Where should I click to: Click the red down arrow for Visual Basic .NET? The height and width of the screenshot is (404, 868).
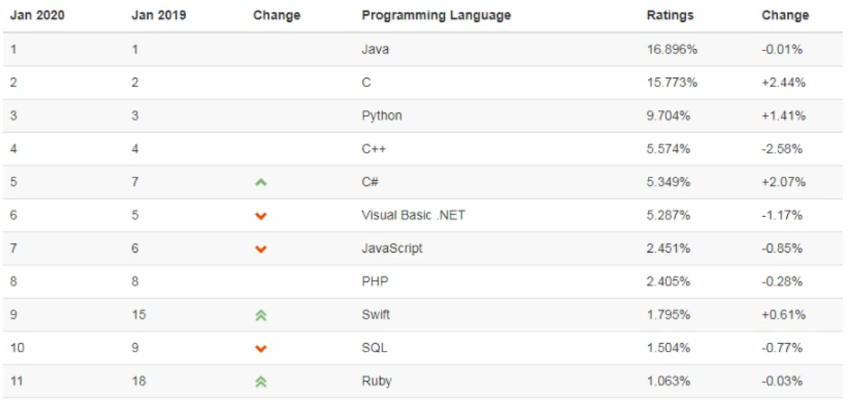coord(261,216)
